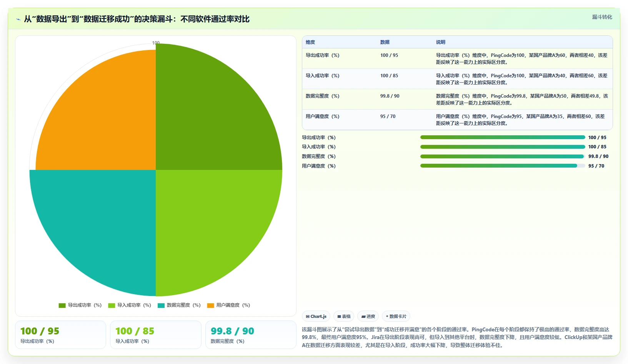The image size is (628, 364).
Task: Click the chart title 从“数据导出”到“数据迁移成功”
Action: pyautogui.click(x=137, y=19)
